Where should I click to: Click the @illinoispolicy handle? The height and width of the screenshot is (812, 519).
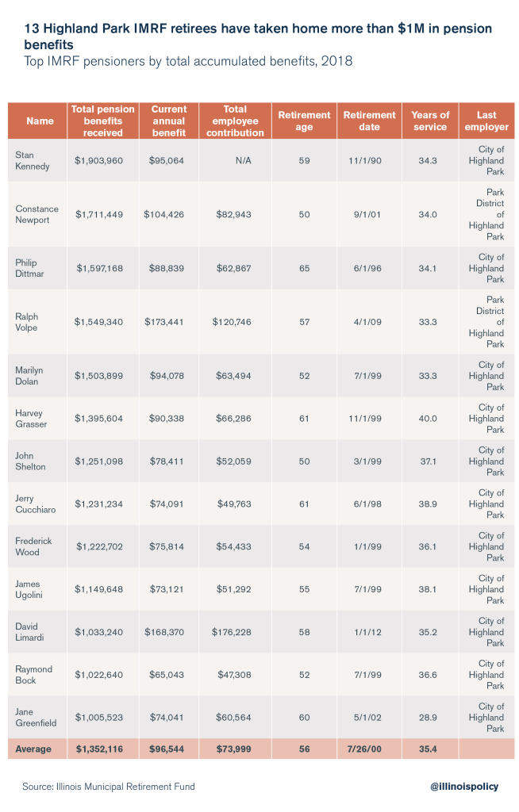[463, 786]
